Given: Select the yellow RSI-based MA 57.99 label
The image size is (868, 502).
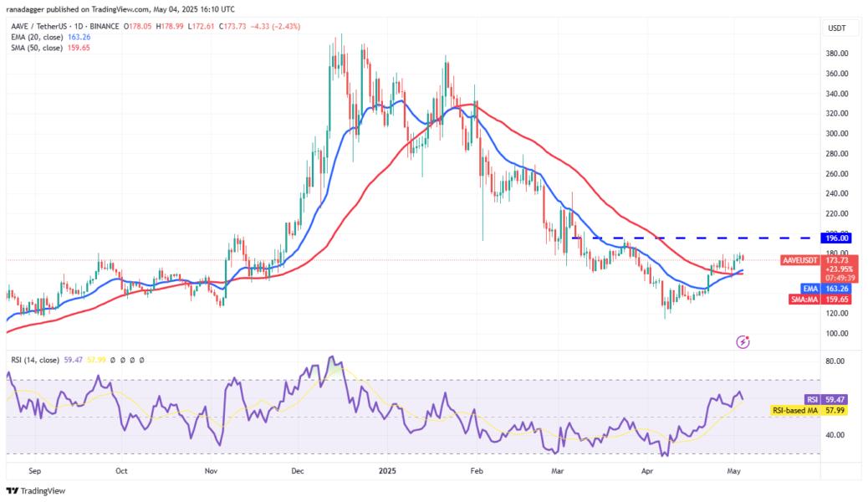Looking at the screenshot, I should pos(809,411).
